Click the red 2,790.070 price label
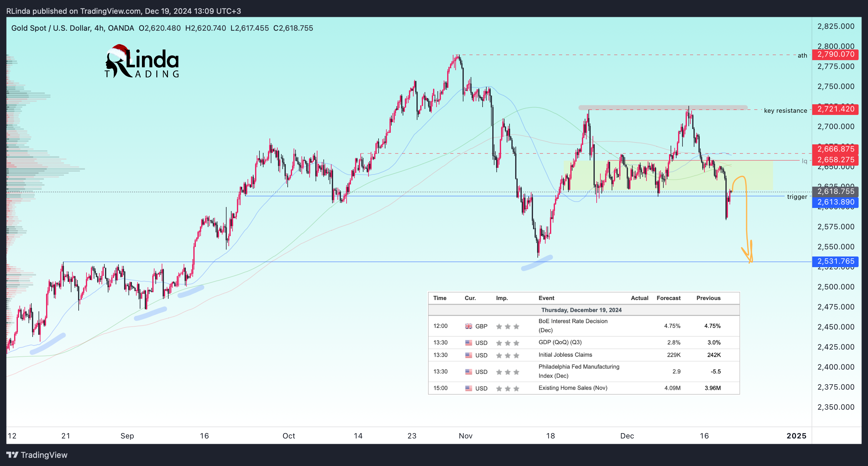 835,54
